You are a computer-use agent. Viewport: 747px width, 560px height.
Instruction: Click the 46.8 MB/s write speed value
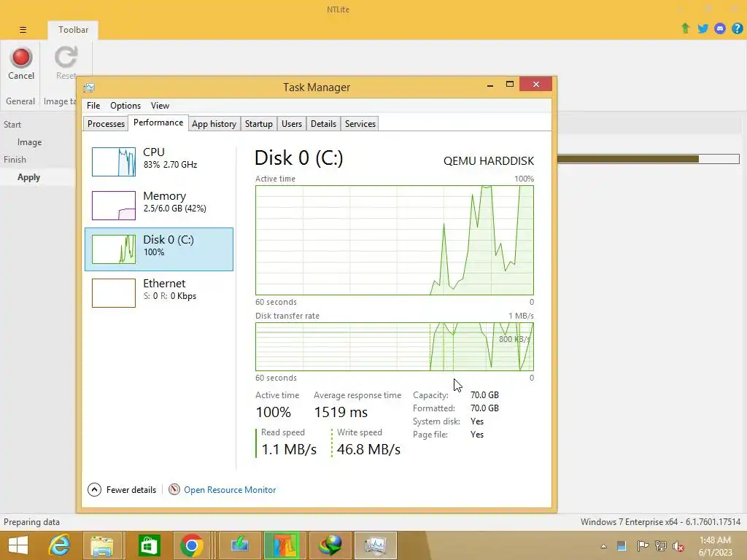368,449
